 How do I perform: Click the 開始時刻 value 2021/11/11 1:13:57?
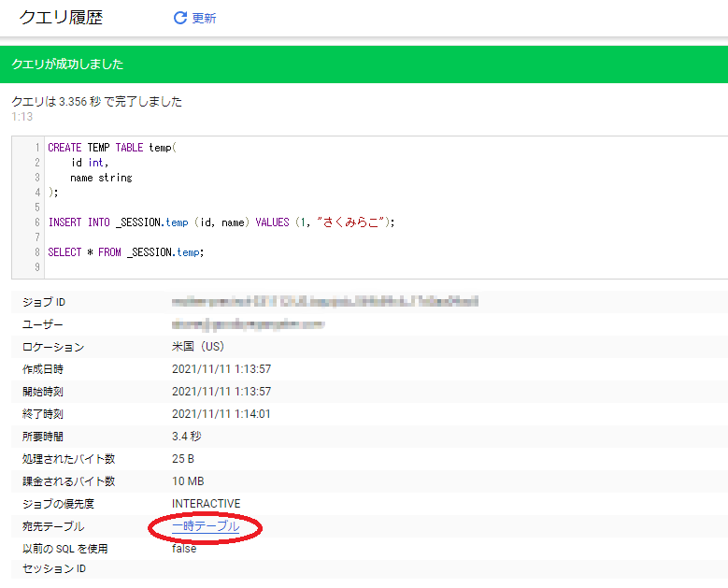tap(221, 392)
